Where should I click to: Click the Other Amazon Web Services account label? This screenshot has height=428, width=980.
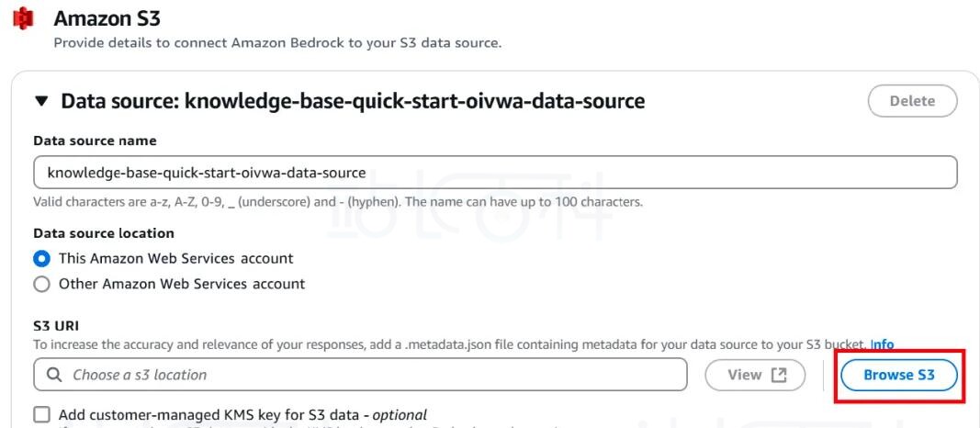[182, 285]
